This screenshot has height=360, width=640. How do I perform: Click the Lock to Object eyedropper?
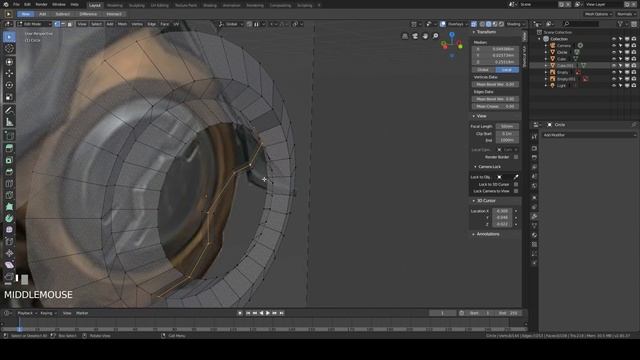click(516, 177)
